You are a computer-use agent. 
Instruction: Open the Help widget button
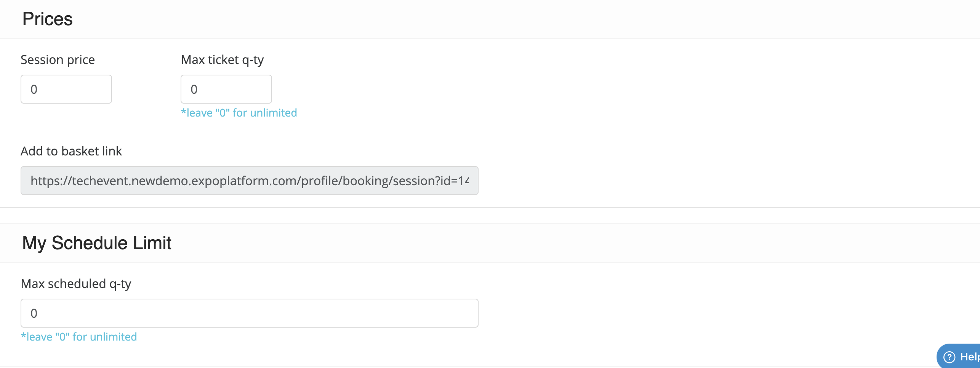coord(958,356)
